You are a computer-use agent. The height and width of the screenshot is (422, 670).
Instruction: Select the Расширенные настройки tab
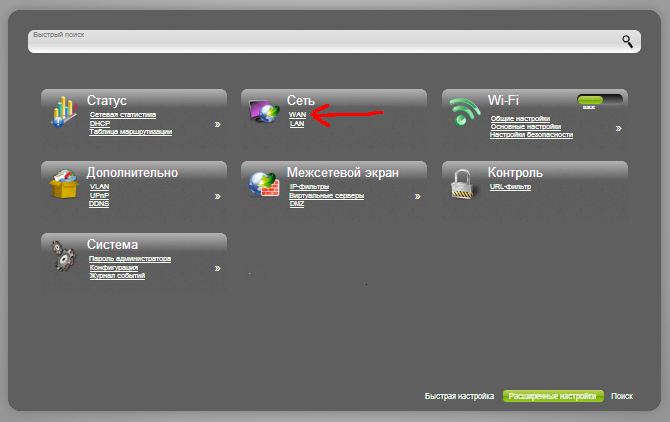tap(553, 396)
